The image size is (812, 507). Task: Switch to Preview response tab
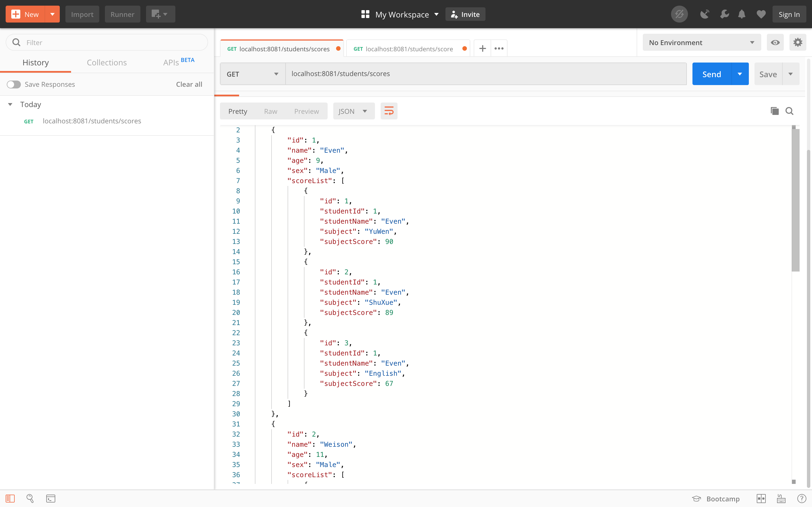click(306, 111)
